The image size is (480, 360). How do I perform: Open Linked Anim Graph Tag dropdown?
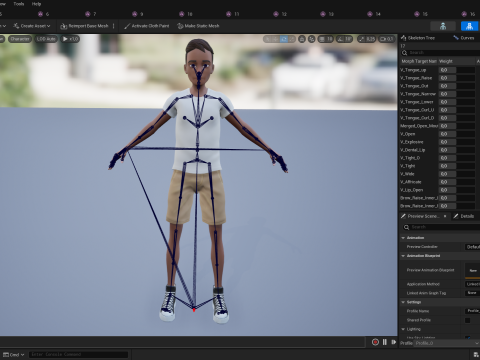(x=473, y=293)
